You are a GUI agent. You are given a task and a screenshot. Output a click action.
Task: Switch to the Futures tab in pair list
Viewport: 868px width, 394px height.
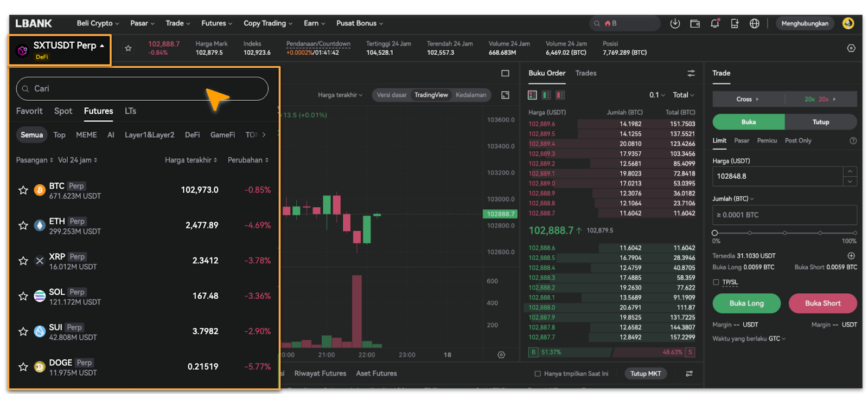pyautogui.click(x=99, y=111)
